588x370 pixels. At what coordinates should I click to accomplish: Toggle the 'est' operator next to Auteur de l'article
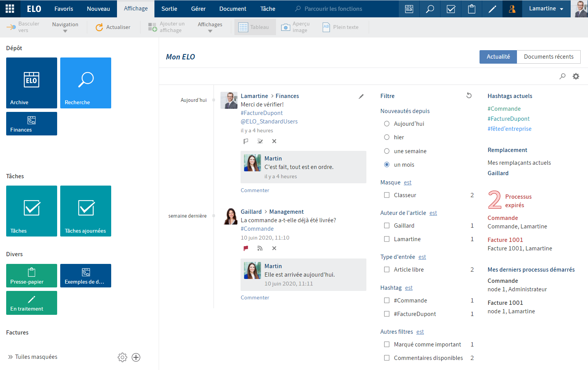point(433,213)
